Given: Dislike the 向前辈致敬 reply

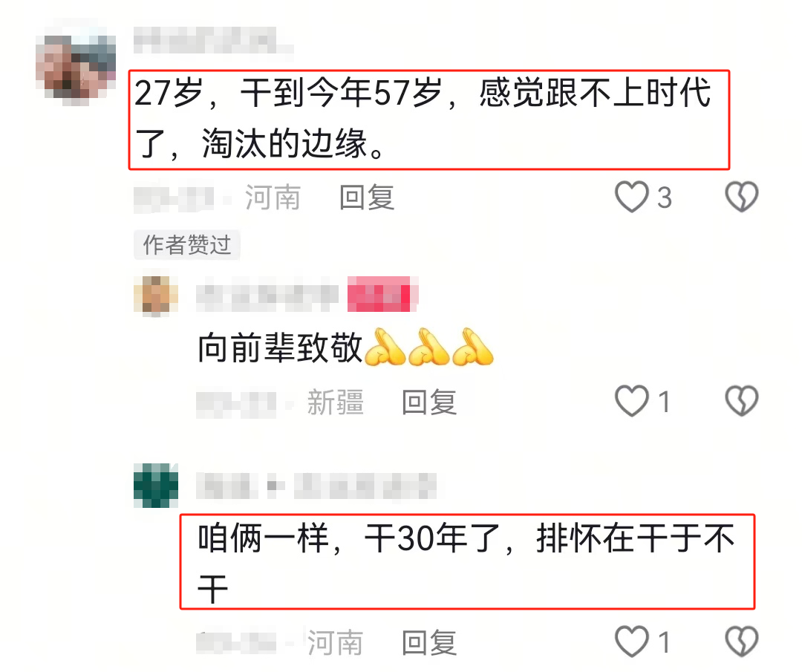Looking at the screenshot, I should click(x=742, y=401).
